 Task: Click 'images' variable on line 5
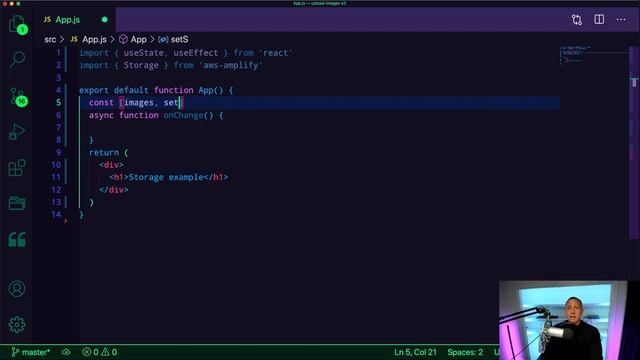[139, 102]
